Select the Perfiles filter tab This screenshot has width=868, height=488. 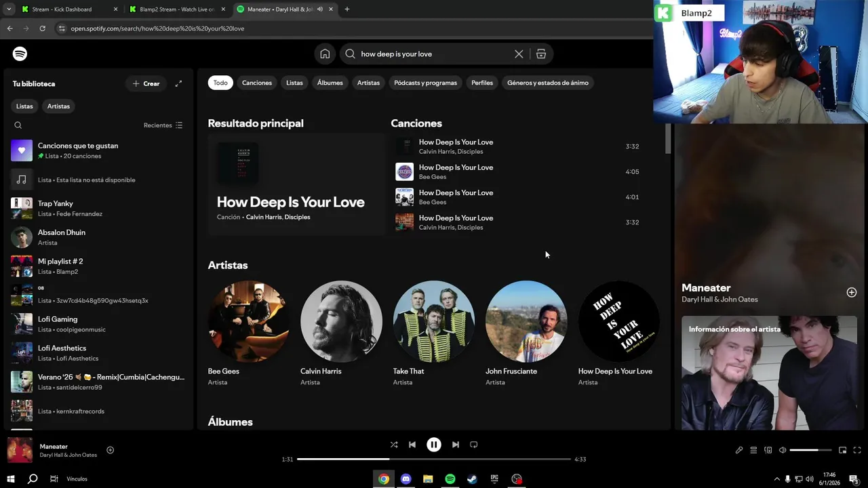click(x=482, y=83)
